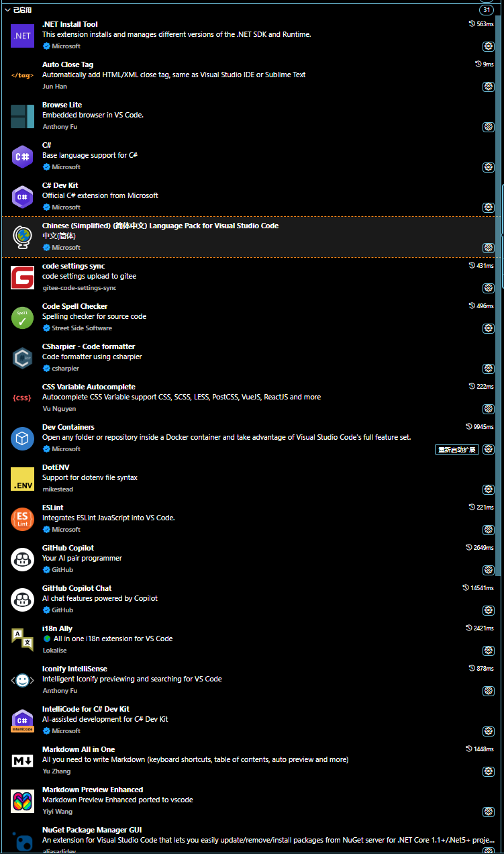Open manage gear for Dev Containers
Screen dimensions: 504x854
(x=488, y=449)
